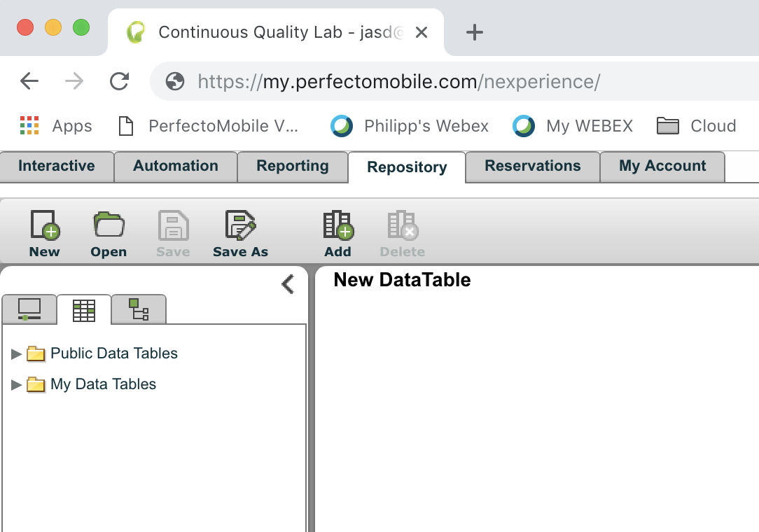Click the browser address bar URL
This screenshot has height=532, width=759.
[398, 82]
